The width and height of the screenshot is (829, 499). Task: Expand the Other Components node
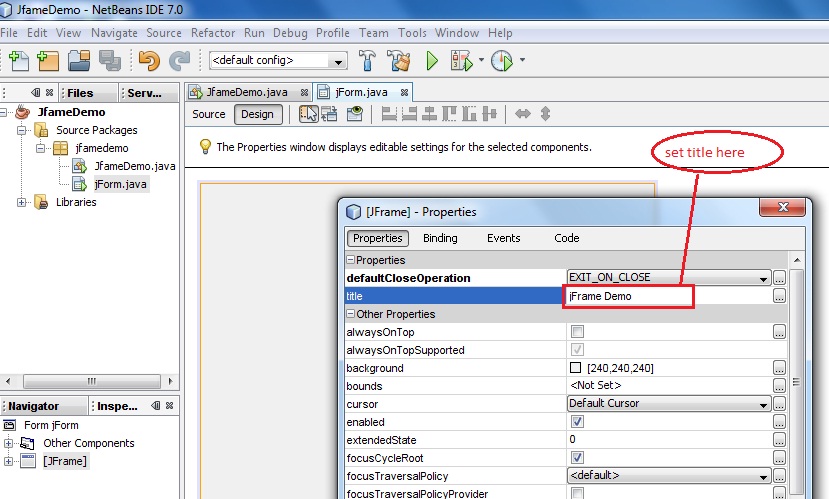(8, 443)
